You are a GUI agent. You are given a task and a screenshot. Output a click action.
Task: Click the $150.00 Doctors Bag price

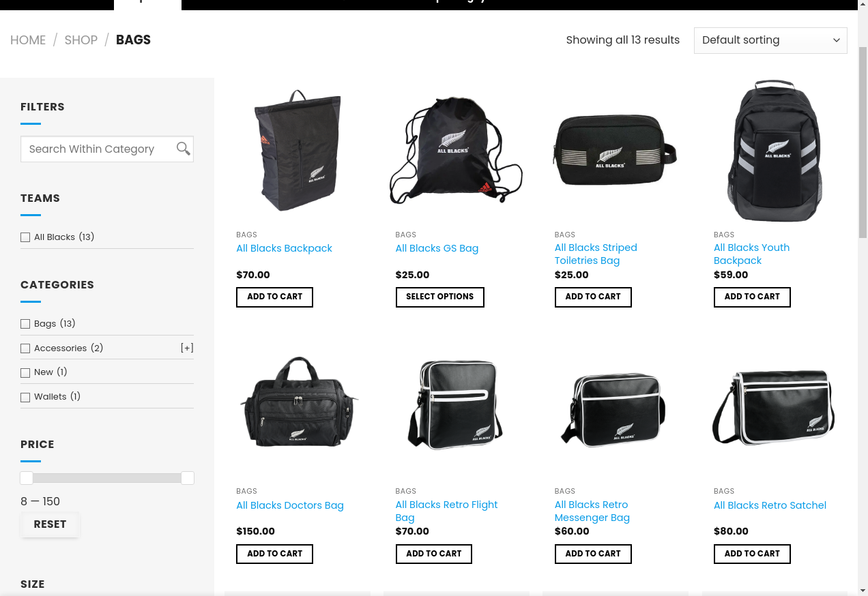[255, 531]
